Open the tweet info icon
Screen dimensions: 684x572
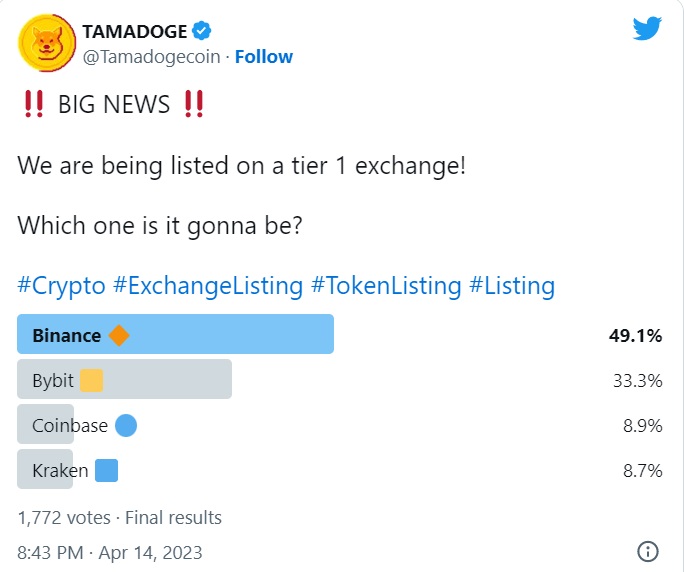click(x=648, y=551)
